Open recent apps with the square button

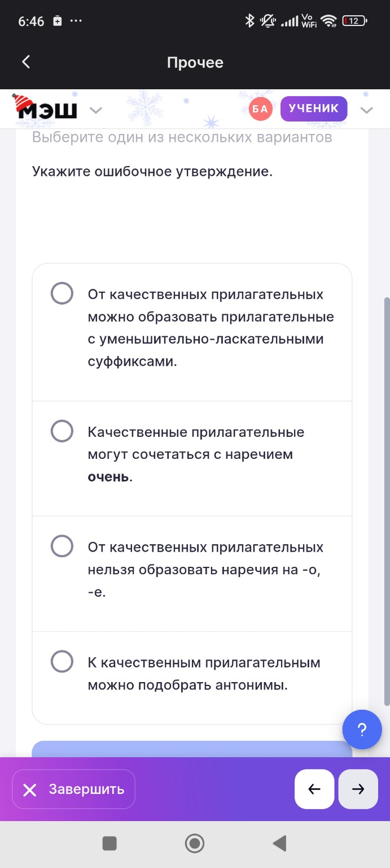click(x=109, y=843)
